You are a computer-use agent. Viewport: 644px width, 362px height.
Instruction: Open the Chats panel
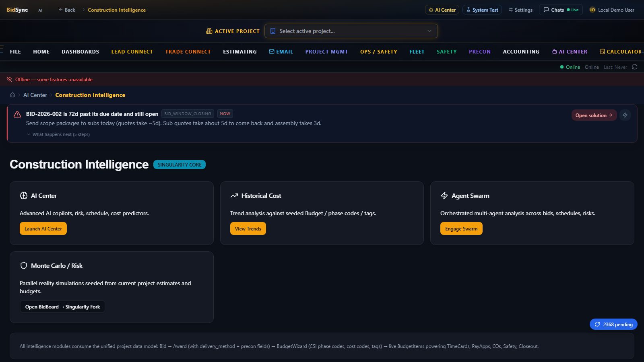561,10
